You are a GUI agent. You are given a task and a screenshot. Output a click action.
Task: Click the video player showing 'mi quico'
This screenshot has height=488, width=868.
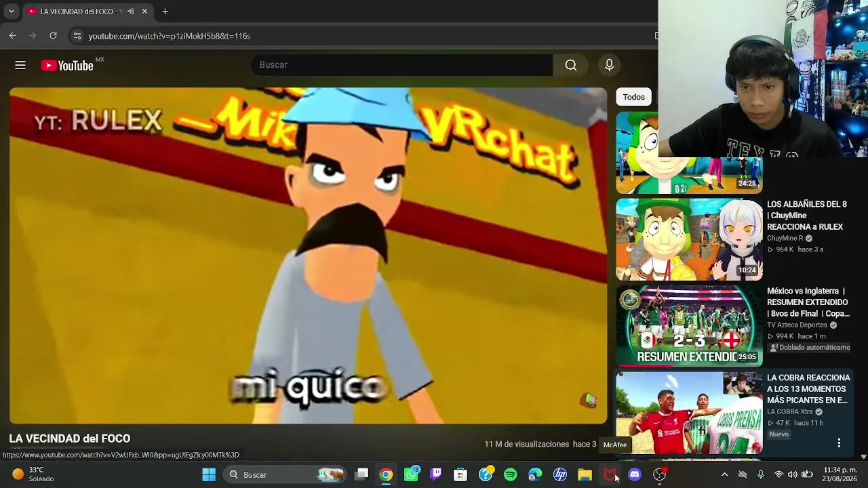308,256
